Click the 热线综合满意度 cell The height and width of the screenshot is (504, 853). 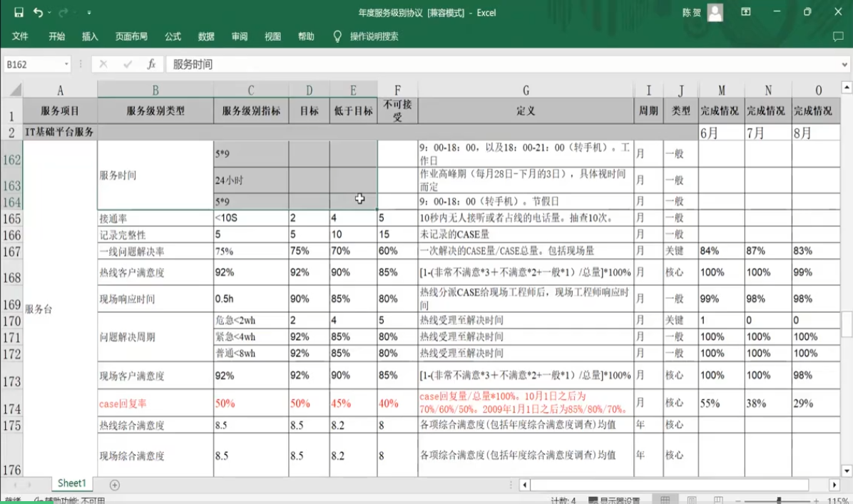[155, 425]
